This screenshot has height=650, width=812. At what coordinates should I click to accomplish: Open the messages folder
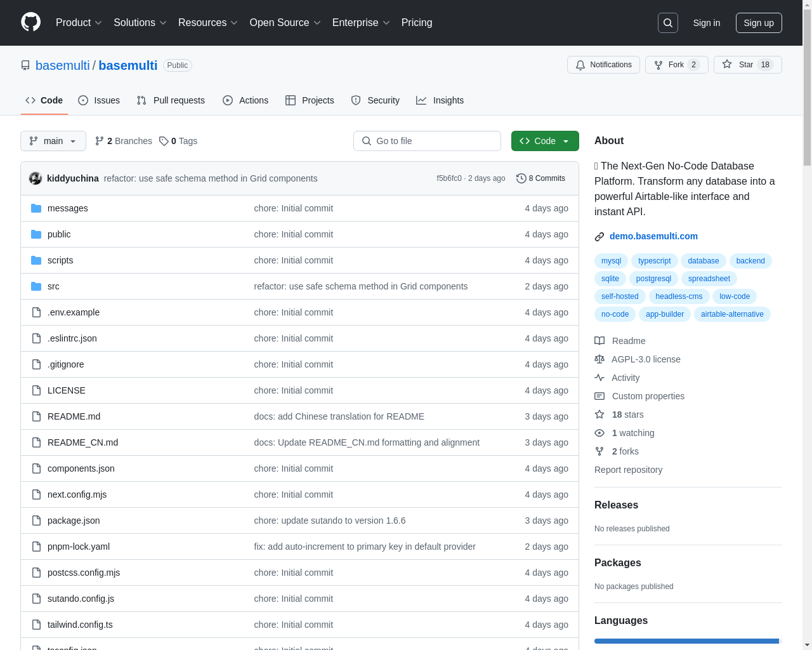68,208
